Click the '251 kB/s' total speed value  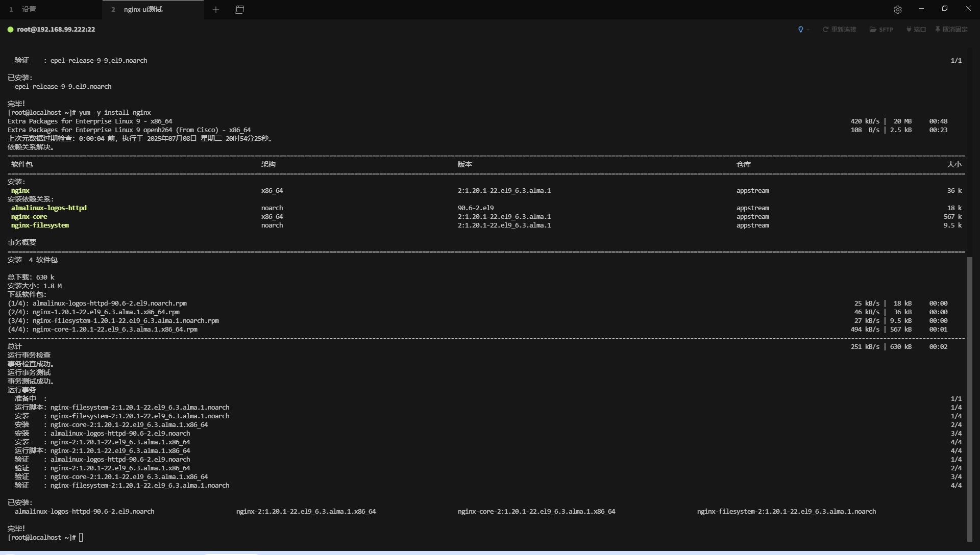pyautogui.click(x=865, y=347)
